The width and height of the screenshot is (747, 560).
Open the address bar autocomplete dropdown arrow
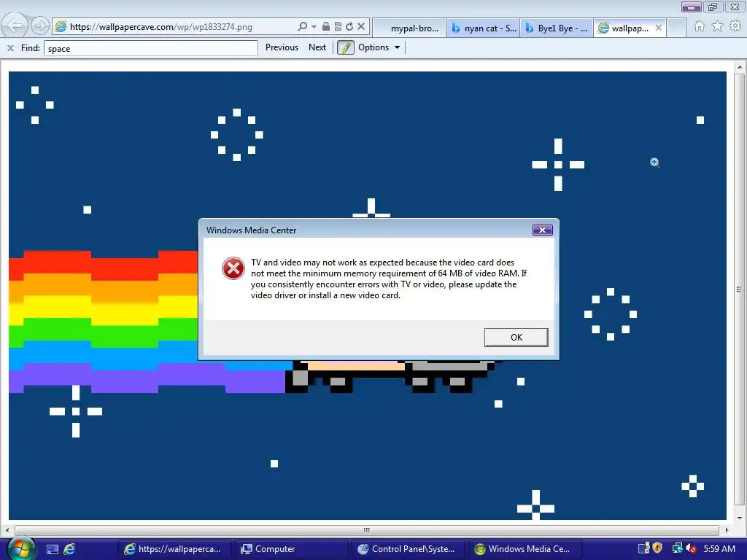[x=314, y=27]
